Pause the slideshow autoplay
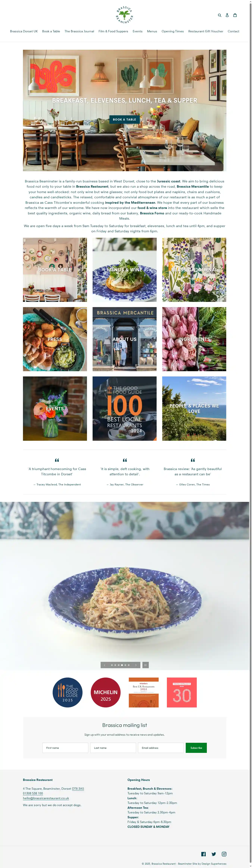Screen dimensions: 252x868 (x=145, y=665)
